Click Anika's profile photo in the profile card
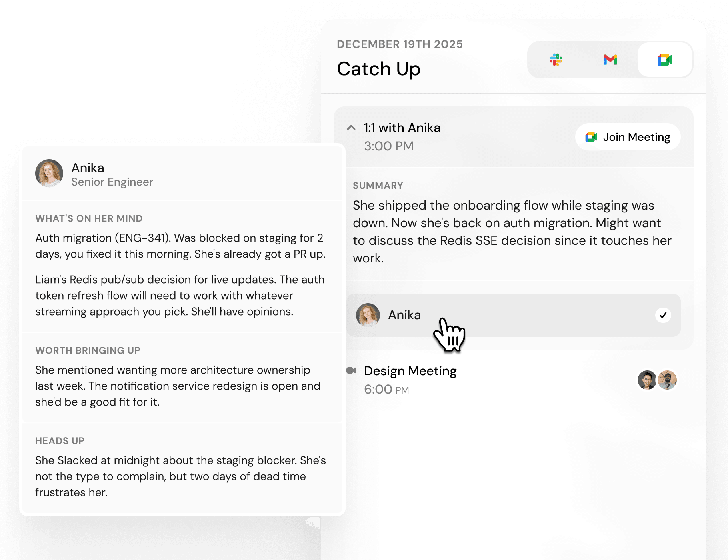Screen dimensions: 728x560 pyautogui.click(x=49, y=174)
